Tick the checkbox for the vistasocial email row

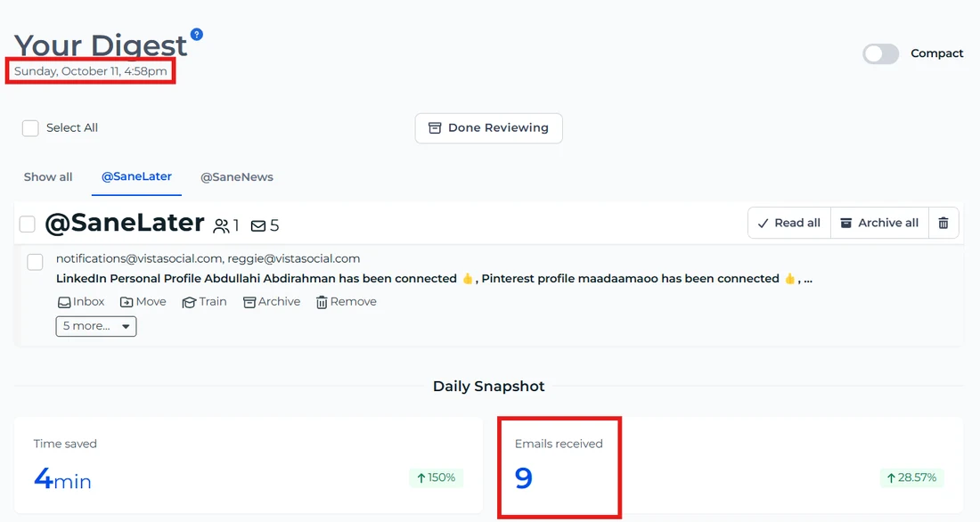click(35, 262)
